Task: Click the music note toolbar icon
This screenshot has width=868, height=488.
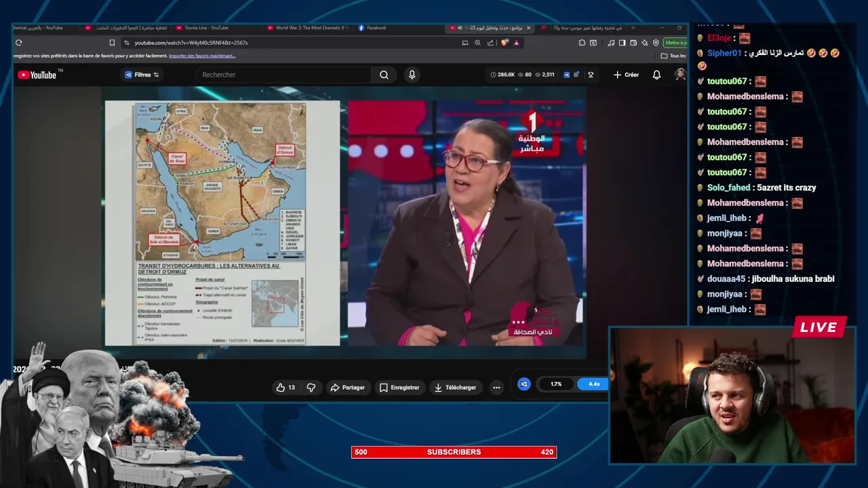Action: pyautogui.click(x=611, y=43)
